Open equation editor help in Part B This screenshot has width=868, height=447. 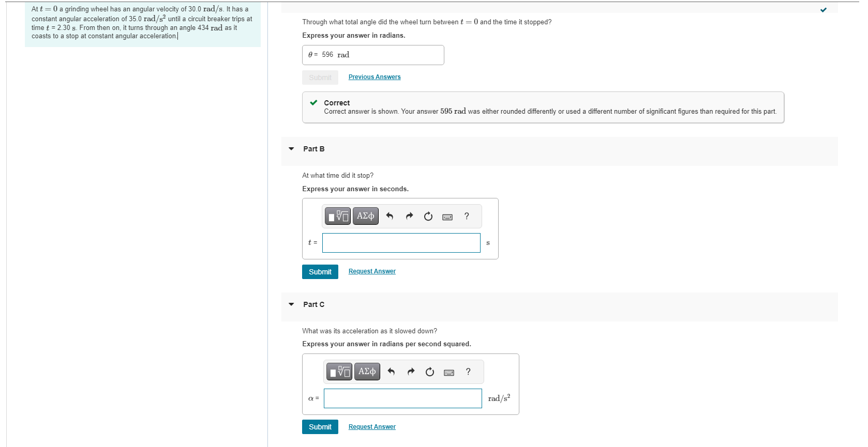pyautogui.click(x=466, y=216)
